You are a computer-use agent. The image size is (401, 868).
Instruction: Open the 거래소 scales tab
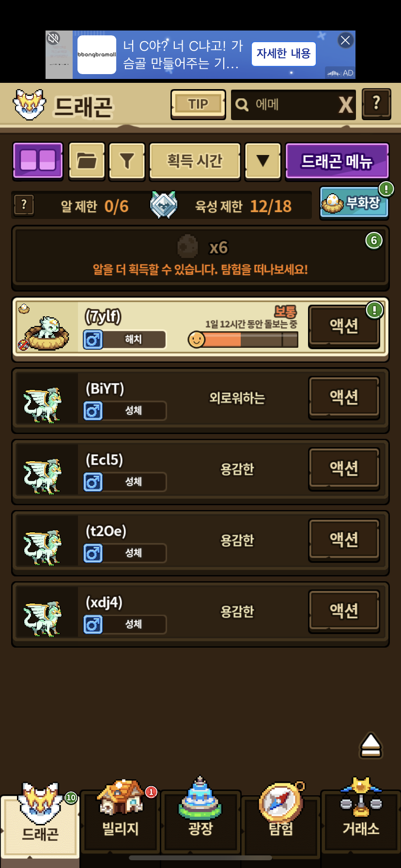coord(361,819)
